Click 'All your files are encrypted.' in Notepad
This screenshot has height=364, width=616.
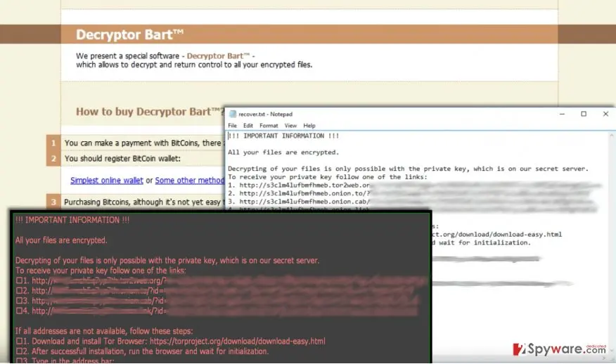coord(283,152)
